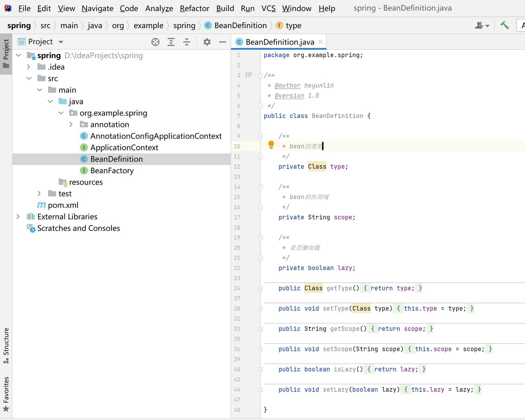This screenshot has width=525, height=420.
Task: Open the Refactor menu
Action: tap(194, 8)
